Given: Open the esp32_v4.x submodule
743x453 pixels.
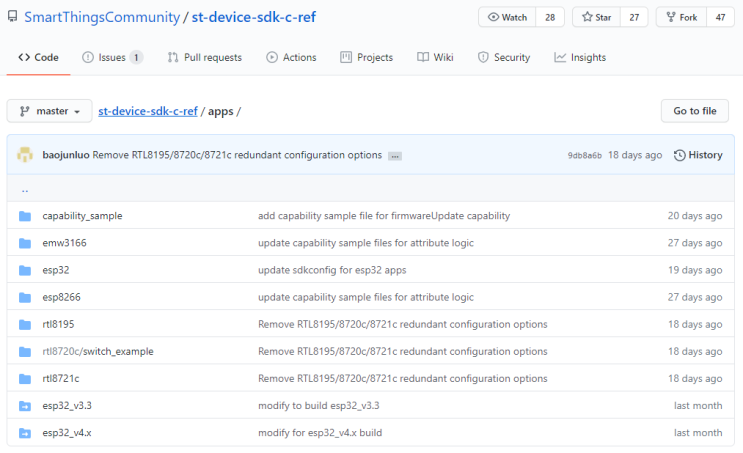Looking at the screenshot, I should point(67,433).
